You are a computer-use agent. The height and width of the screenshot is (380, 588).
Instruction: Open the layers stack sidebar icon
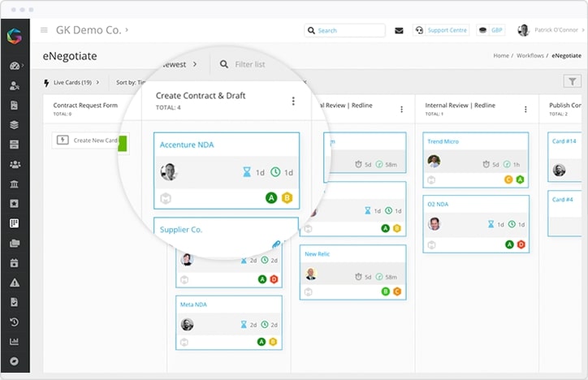pyautogui.click(x=15, y=125)
